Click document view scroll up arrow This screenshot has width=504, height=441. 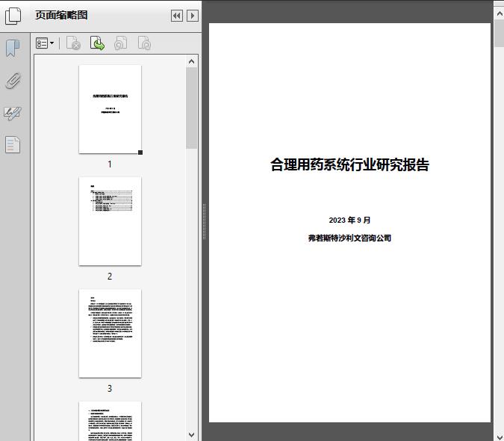500,14
